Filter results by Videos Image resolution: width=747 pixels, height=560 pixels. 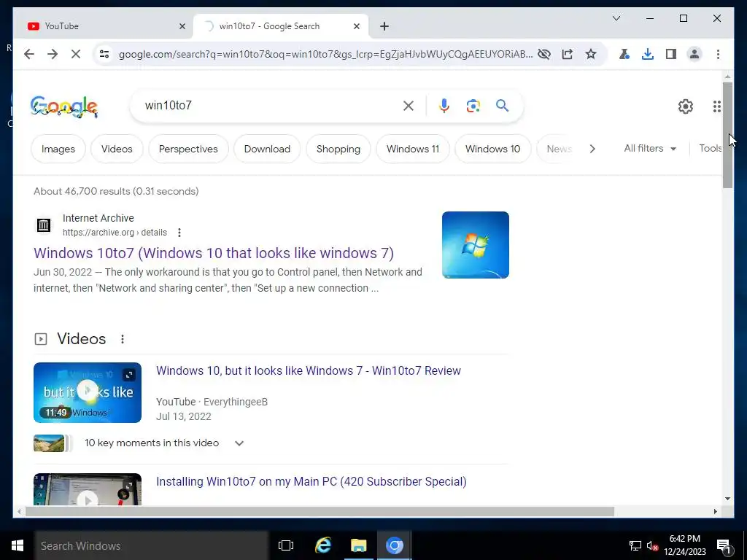pyautogui.click(x=117, y=149)
